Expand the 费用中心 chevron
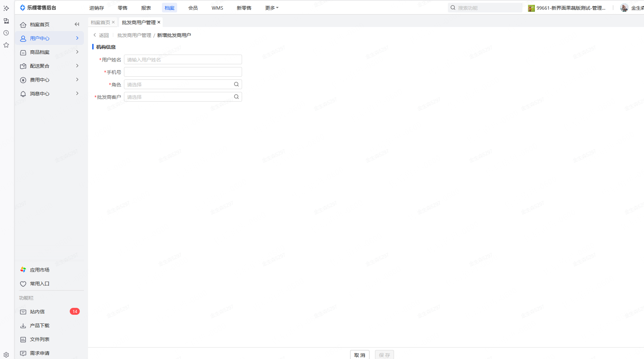The width and height of the screenshot is (644, 359). coord(77,79)
